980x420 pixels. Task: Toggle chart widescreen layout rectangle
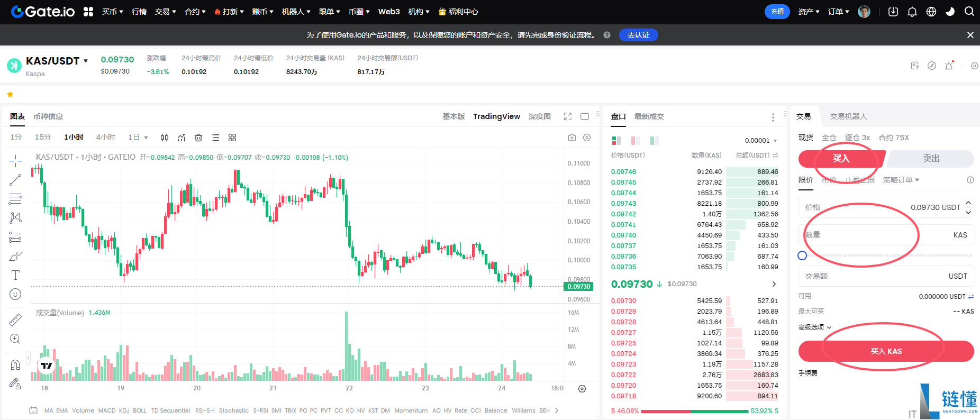tap(585, 116)
